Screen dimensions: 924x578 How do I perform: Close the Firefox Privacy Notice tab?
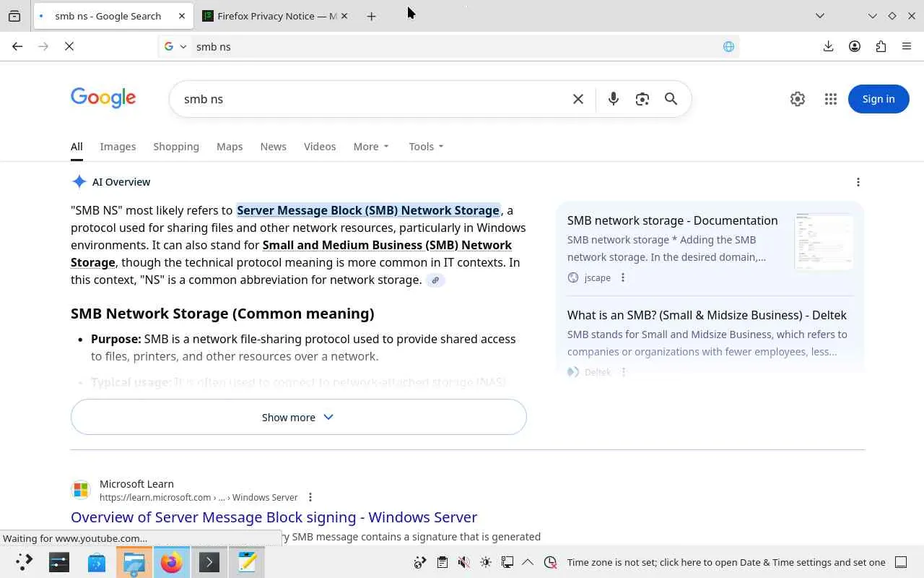(344, 16)
